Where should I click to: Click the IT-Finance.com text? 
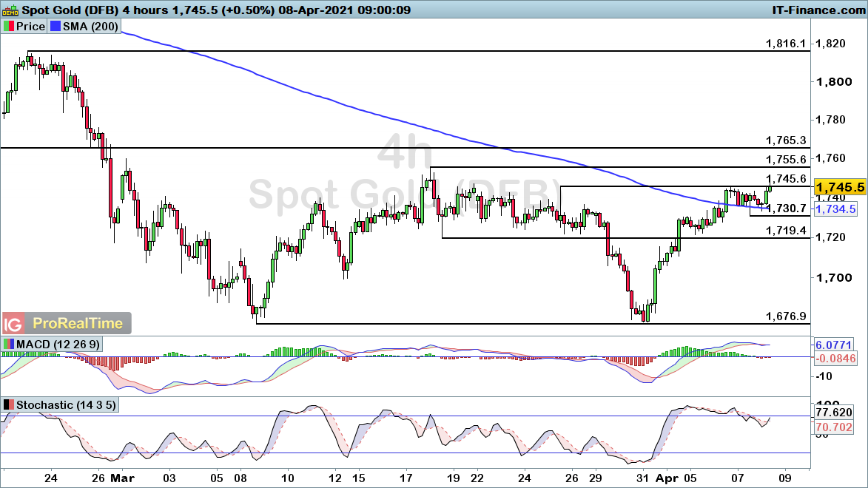(x=818, y=10)
